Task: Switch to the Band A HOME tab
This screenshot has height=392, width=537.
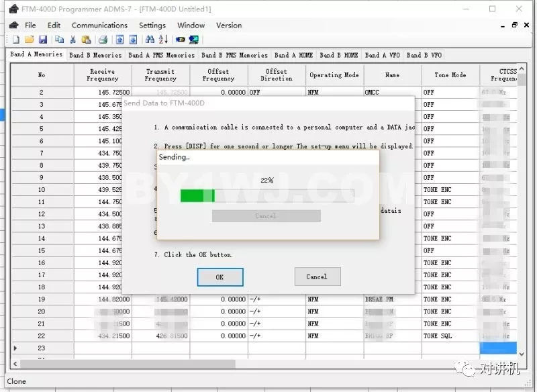Action: (x=293, y=55)
